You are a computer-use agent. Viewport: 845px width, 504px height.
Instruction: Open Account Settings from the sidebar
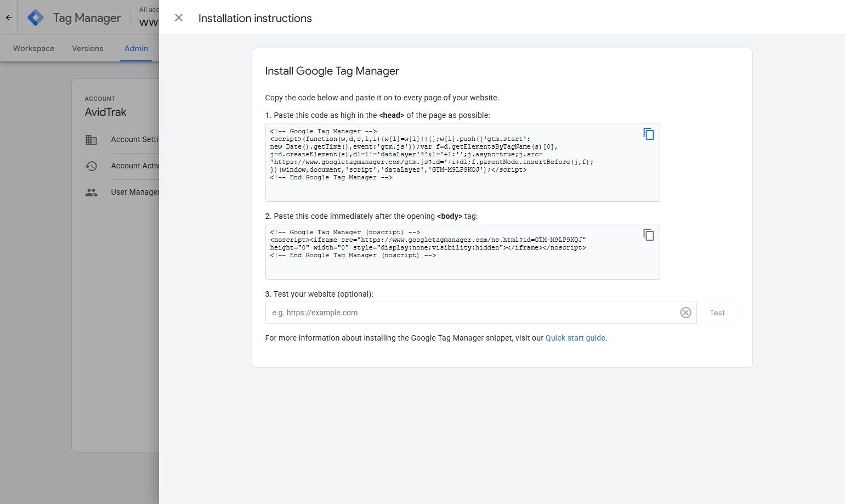[x=134, y=139]
